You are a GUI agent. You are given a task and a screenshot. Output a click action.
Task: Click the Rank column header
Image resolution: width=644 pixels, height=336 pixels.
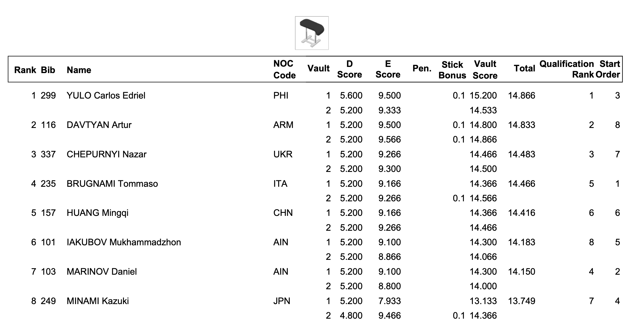click(x=25, y=70)
